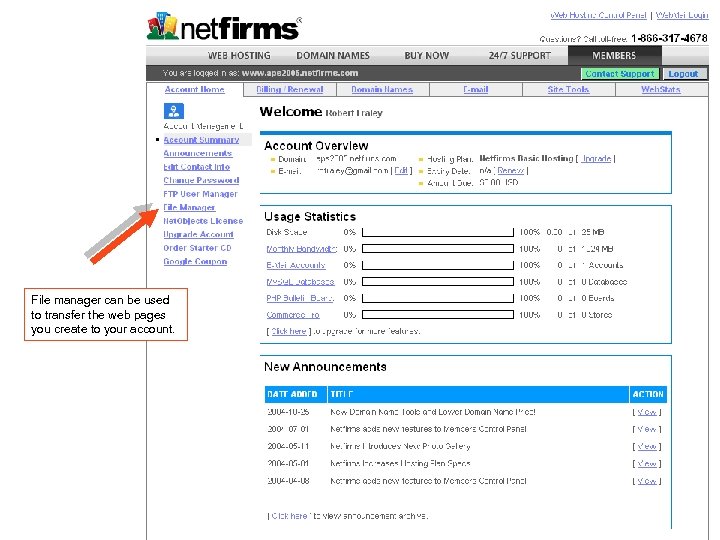View the Hosting Plan Specs announcement
720x540 pixels.
(x=647, y=464)
